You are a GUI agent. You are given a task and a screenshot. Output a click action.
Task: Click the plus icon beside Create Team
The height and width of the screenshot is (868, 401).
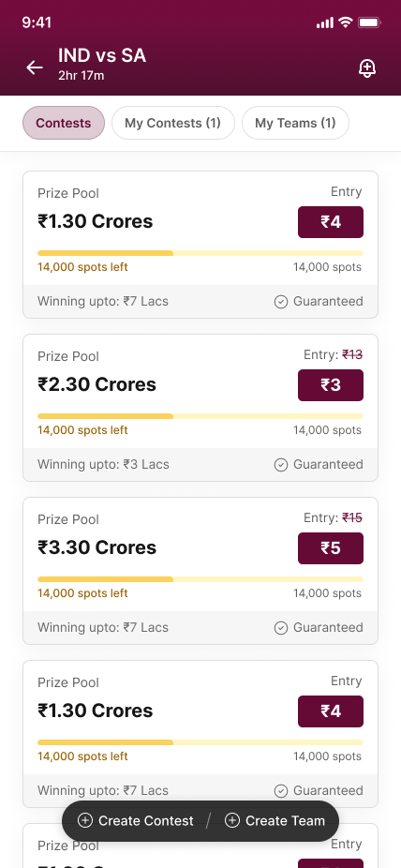232,820
